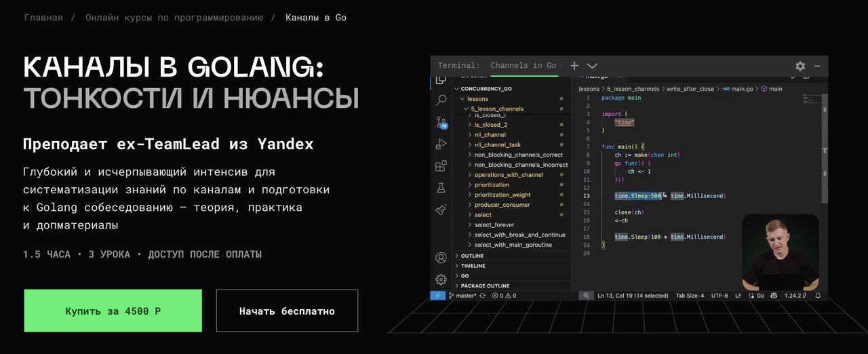Select the Channels in Go terminal tab
This screenshot has width=868, height=354.
click(x=523, y=66)
